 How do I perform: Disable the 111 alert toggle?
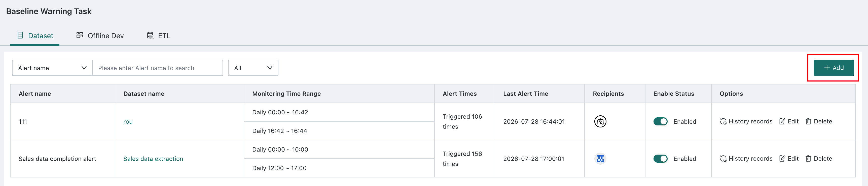pyautogui.click(x=660, y=121)
